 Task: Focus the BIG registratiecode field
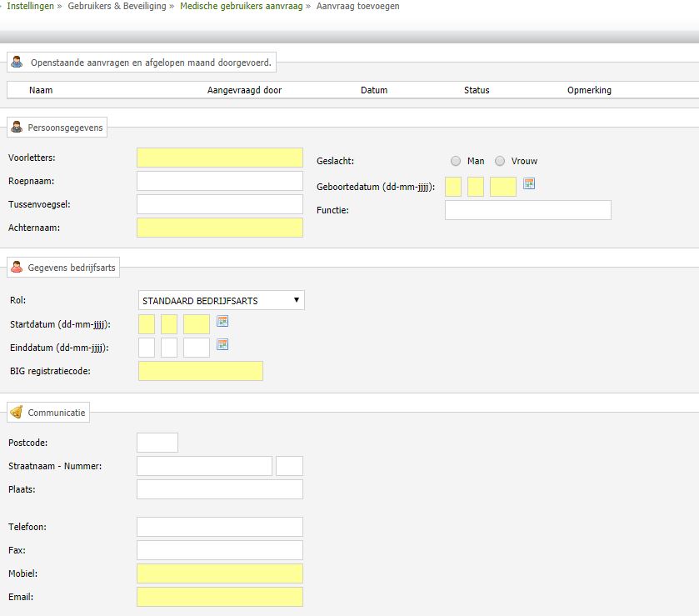(201, 371)
